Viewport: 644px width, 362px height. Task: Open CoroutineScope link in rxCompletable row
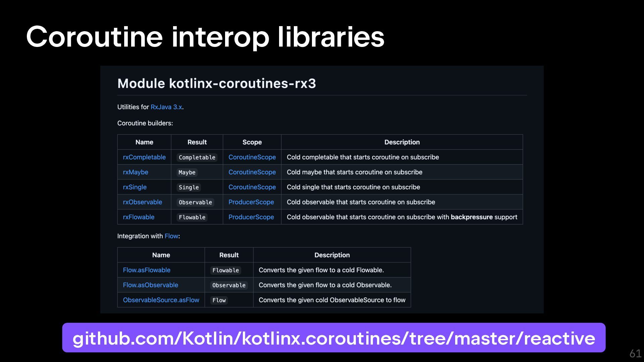click(252, 157)
